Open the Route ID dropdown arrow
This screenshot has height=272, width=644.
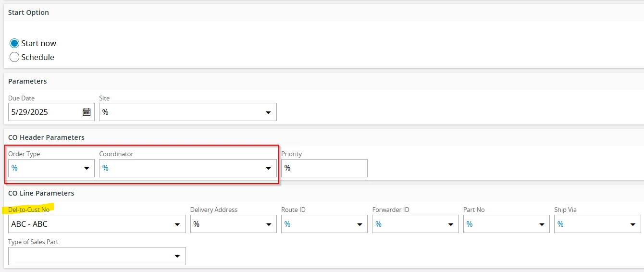coord(359,224)
